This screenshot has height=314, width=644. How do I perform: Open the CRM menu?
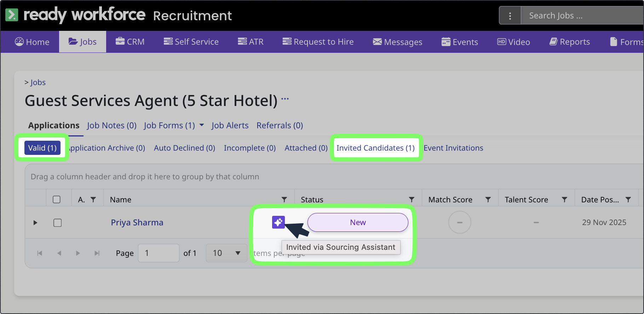point(130,42)
